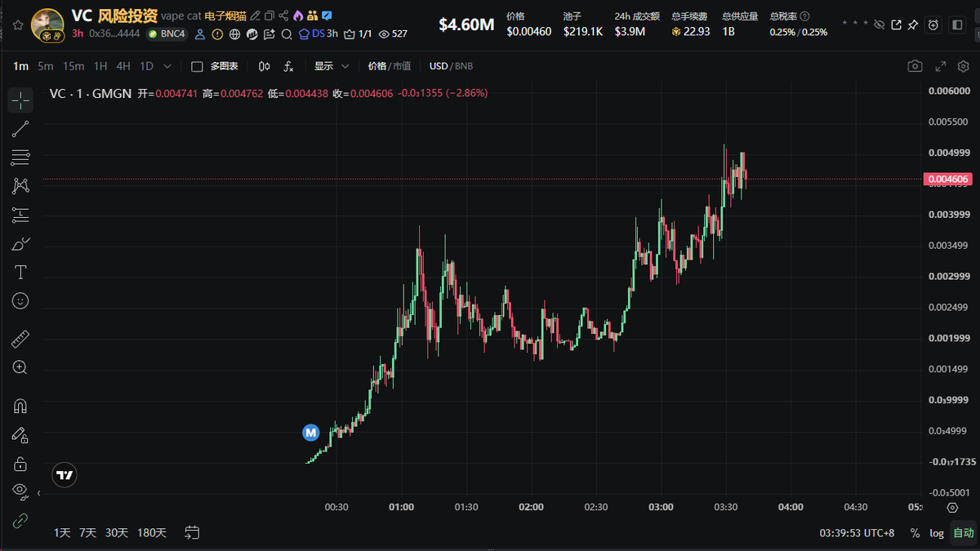Screen dimensions: 980x551
Task: Click the M marker on chart
Action: tap(310, 433)
